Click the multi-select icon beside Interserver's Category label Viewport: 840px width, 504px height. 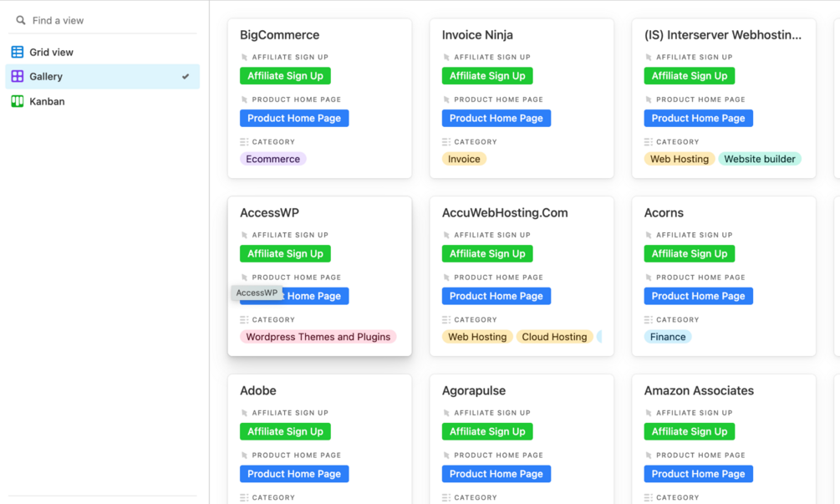tap(649, 142)
